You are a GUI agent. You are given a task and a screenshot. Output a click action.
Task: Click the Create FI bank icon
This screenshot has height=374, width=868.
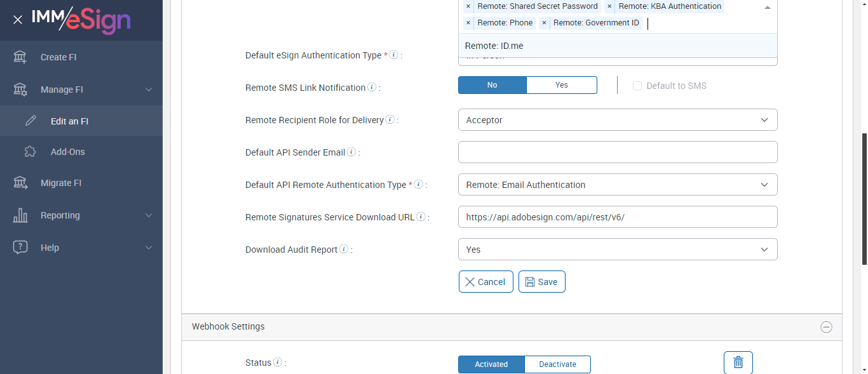[20, 57]
